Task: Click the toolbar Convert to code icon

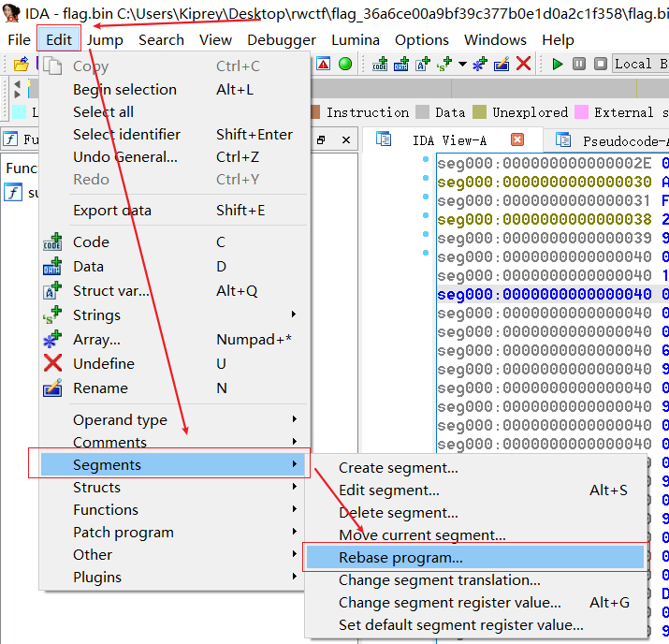Action: tap(380, 64)
